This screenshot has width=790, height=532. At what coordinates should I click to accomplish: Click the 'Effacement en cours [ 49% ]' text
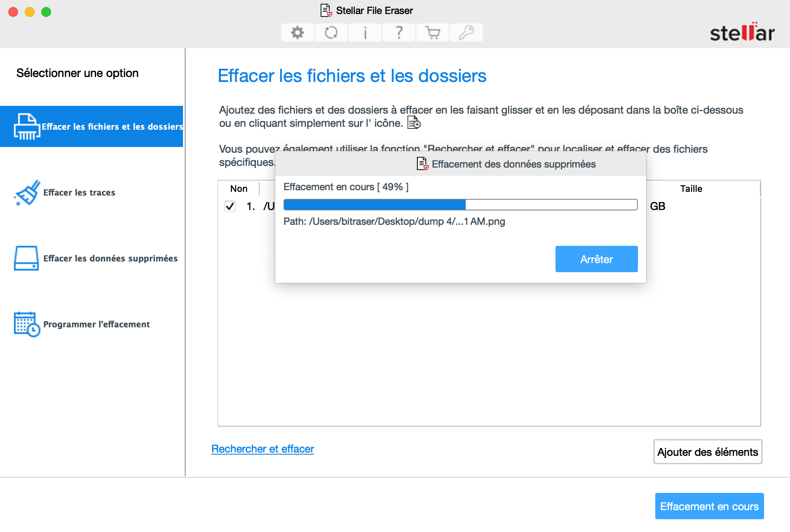click(346, 187)
